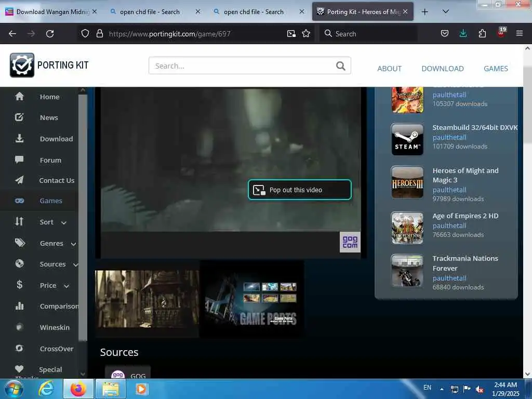This screenshot has width=532, height=399.
Task: Click the Forum speech bubble icon
Action: pos(19,159)
